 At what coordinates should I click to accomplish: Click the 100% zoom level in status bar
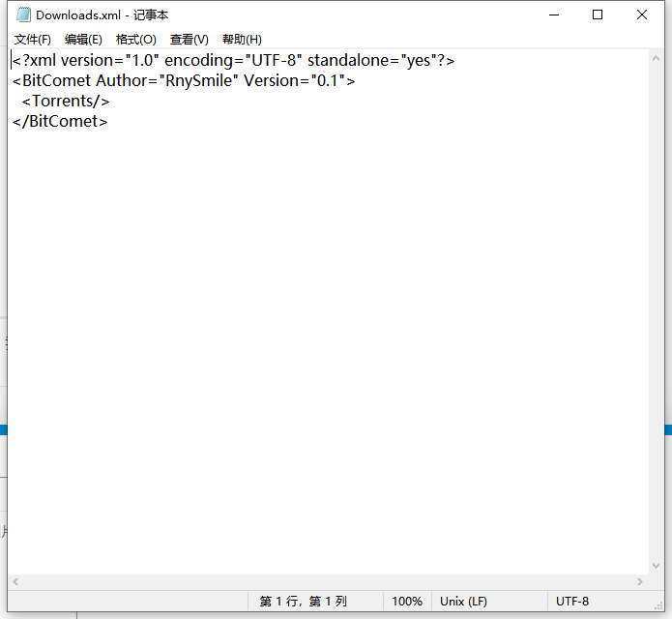tap(407, 602)
